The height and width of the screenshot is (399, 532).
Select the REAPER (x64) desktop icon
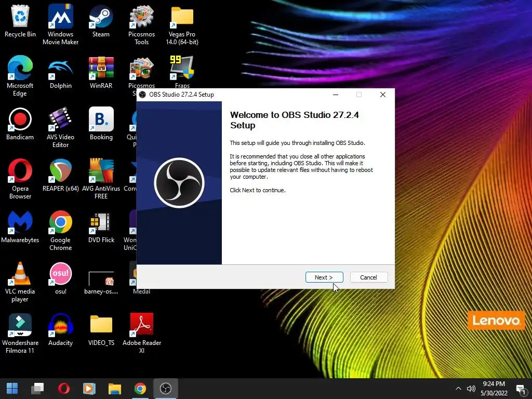[x=60, y=176]
